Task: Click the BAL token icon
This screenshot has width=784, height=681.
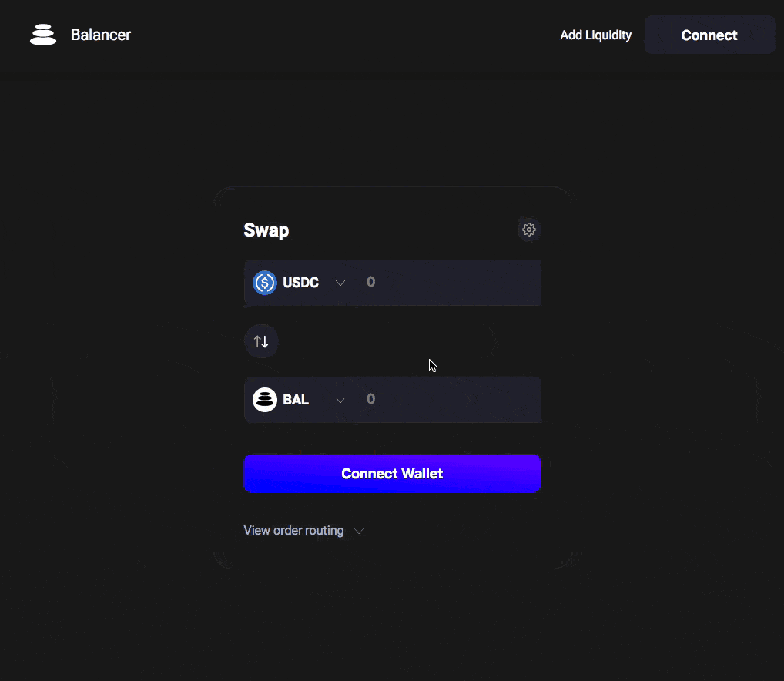Action: coord(264,400)
